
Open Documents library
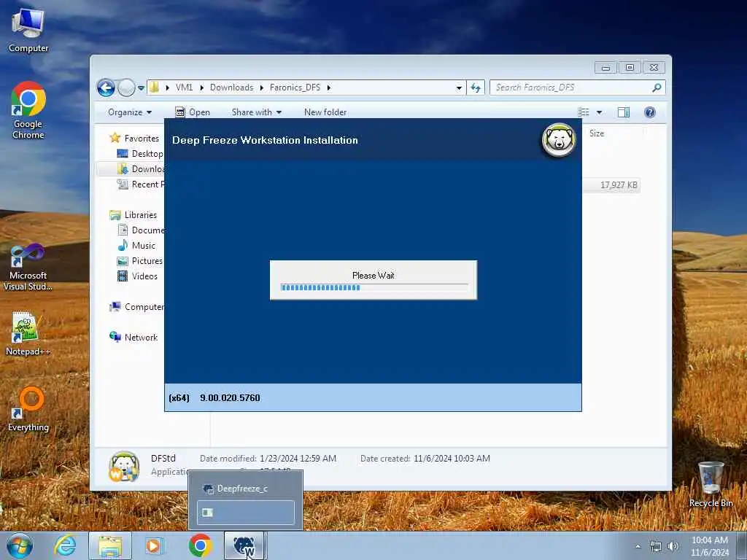point(141,230)
